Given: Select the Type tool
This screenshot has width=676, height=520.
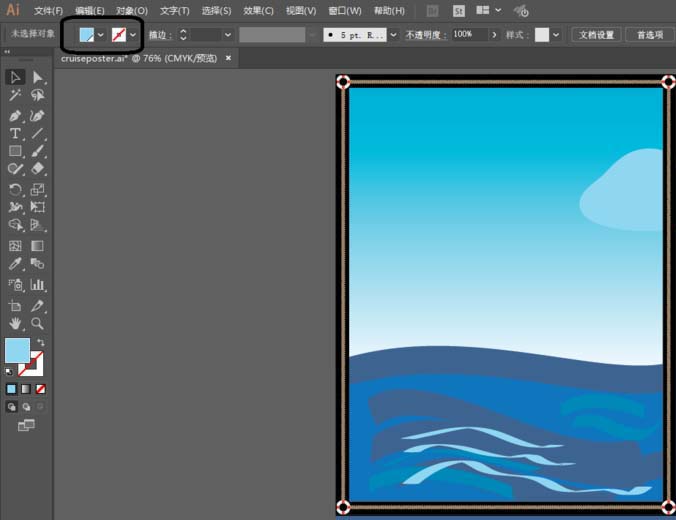Looking at the screenshot, I should pyautogui.click(x=15, y=133).
